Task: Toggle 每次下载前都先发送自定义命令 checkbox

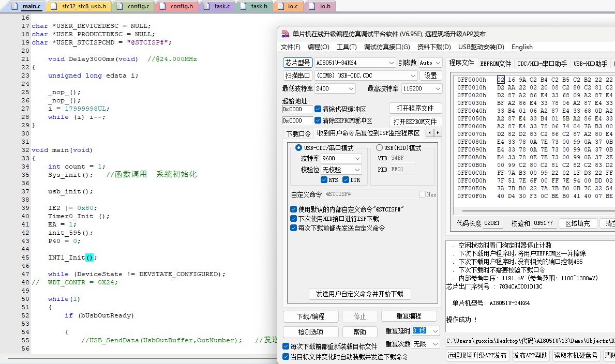Action: (x=293, y=228)
